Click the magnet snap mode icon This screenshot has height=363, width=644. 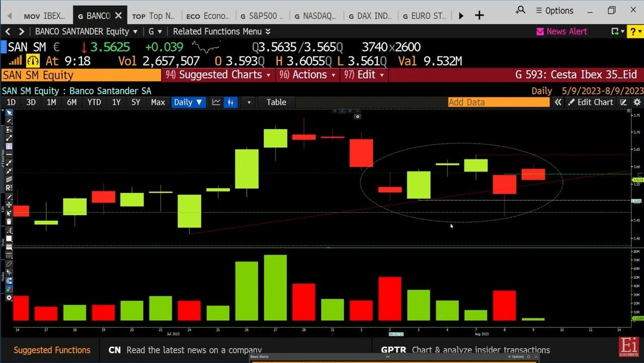9,281
